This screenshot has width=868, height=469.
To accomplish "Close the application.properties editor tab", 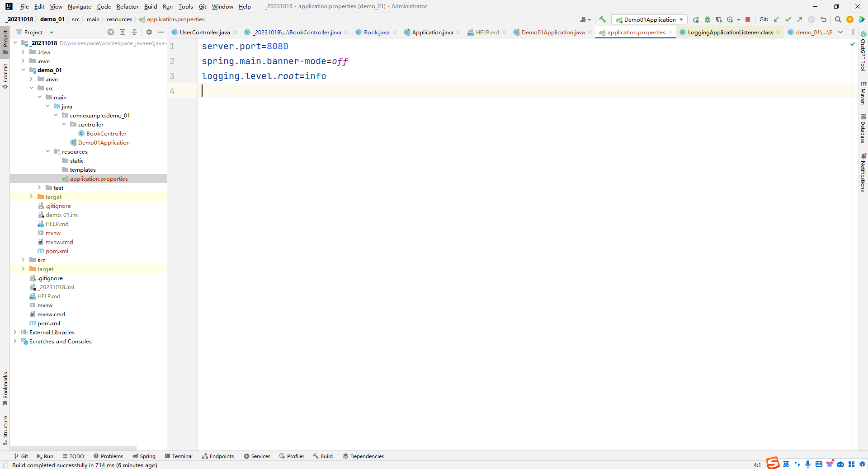I will click(x=670, y=32).
